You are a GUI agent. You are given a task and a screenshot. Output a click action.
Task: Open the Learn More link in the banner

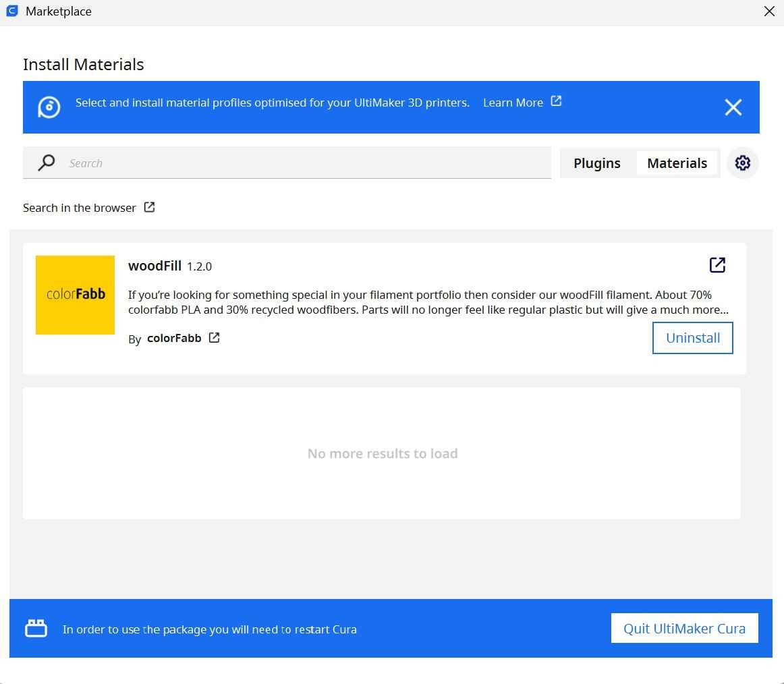pyautogui.click(x=513, y=103)
